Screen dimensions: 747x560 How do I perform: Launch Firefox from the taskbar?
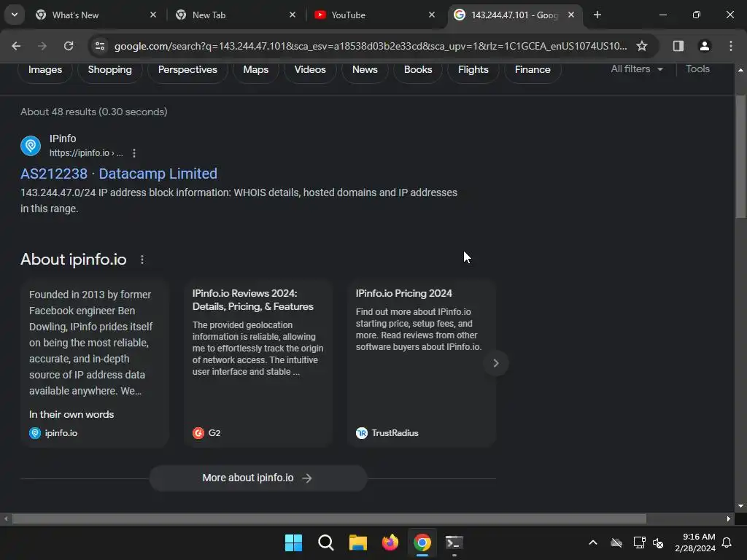(390, 542)
